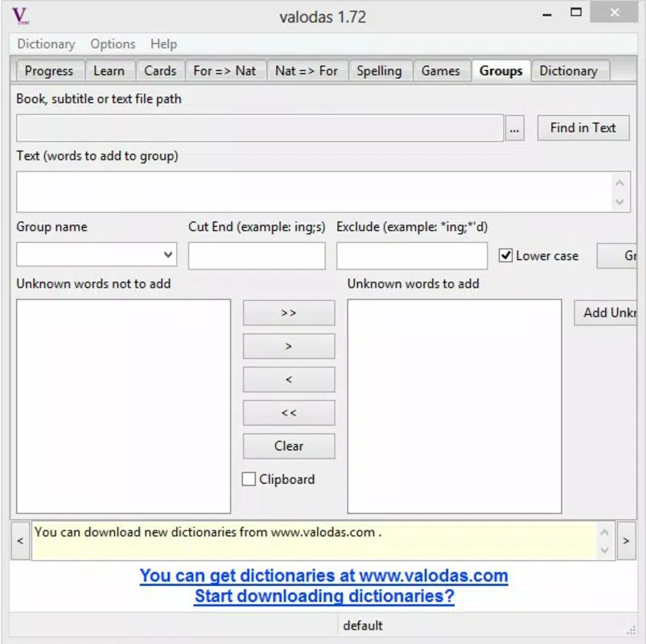This screenshot has width=646, height=644.
Task: Switch to the Spelling tab
Action: click(380, 71)
